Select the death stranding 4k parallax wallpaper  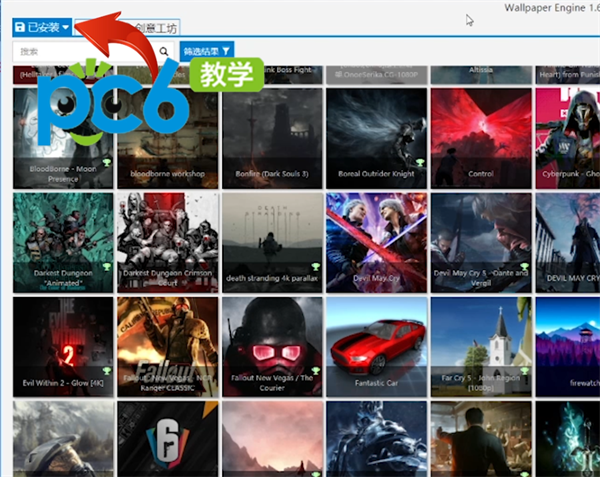(272, 243)
